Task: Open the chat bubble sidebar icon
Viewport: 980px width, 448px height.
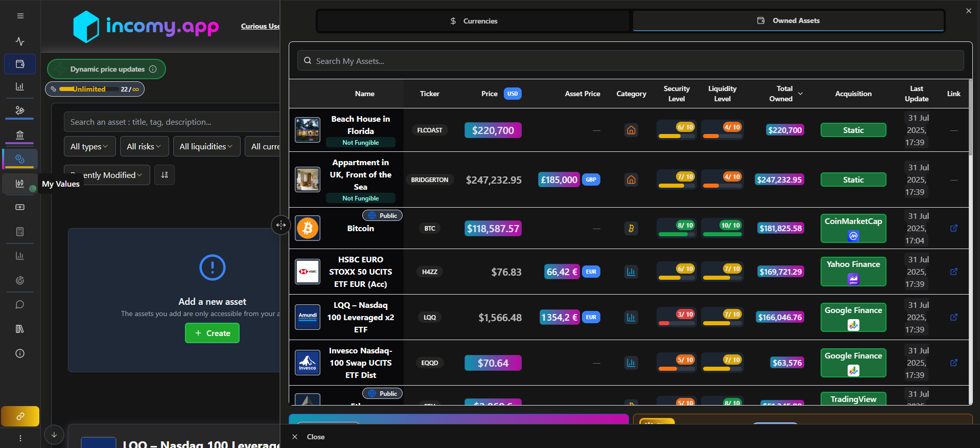Action: tap(20, 305)
